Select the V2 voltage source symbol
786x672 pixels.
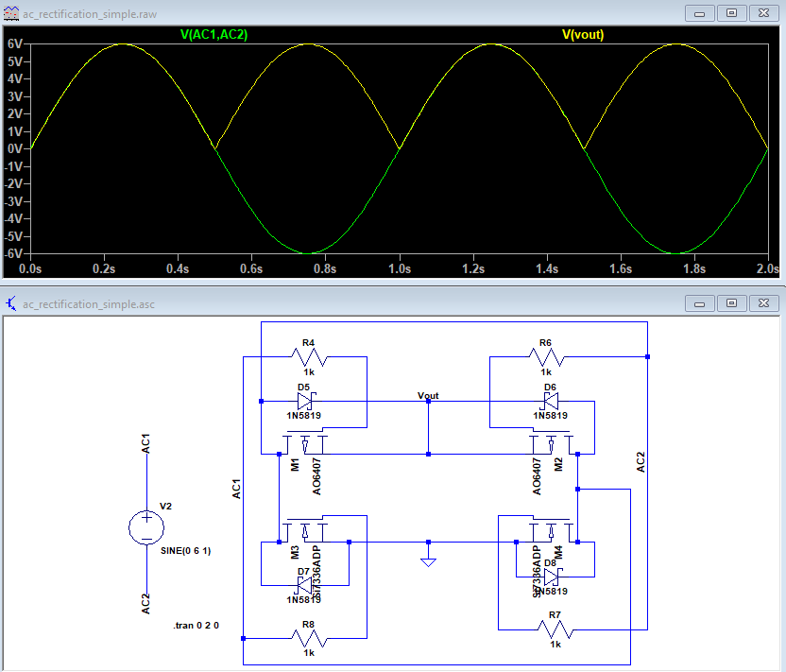click(146, 527)
